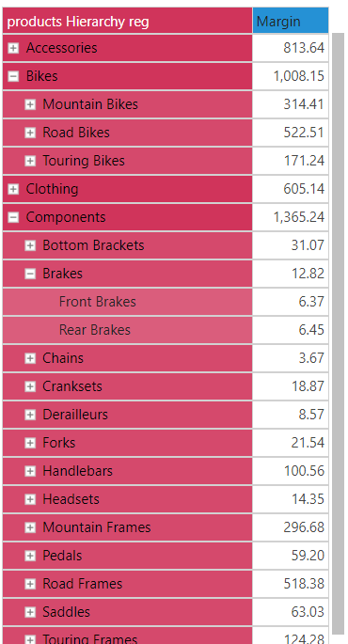Expand the Road Bikes node
The height and width of the screenshot is (644, 348).
click(30, 133)
